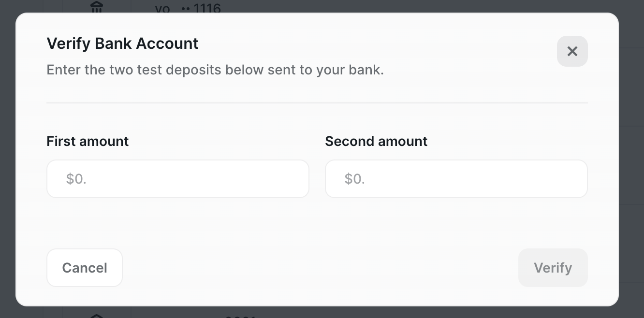The image size is (644, 318).
Task: Click the Verify button
Action: (x=553, y=268)
